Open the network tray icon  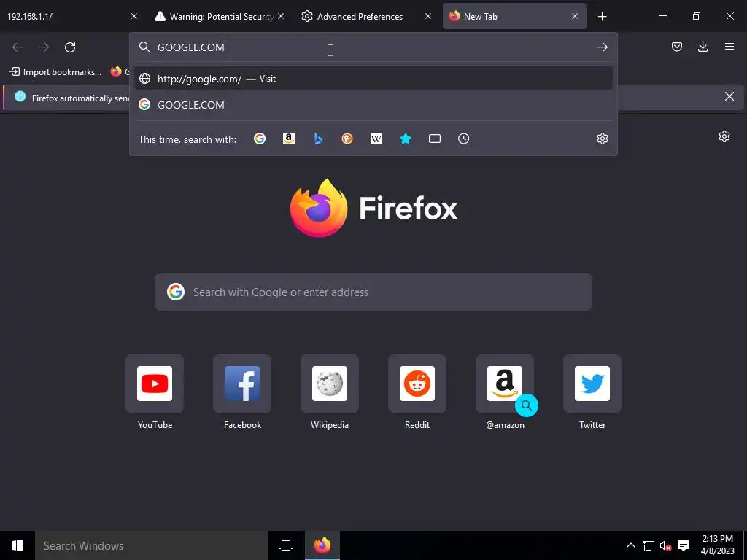648,545
